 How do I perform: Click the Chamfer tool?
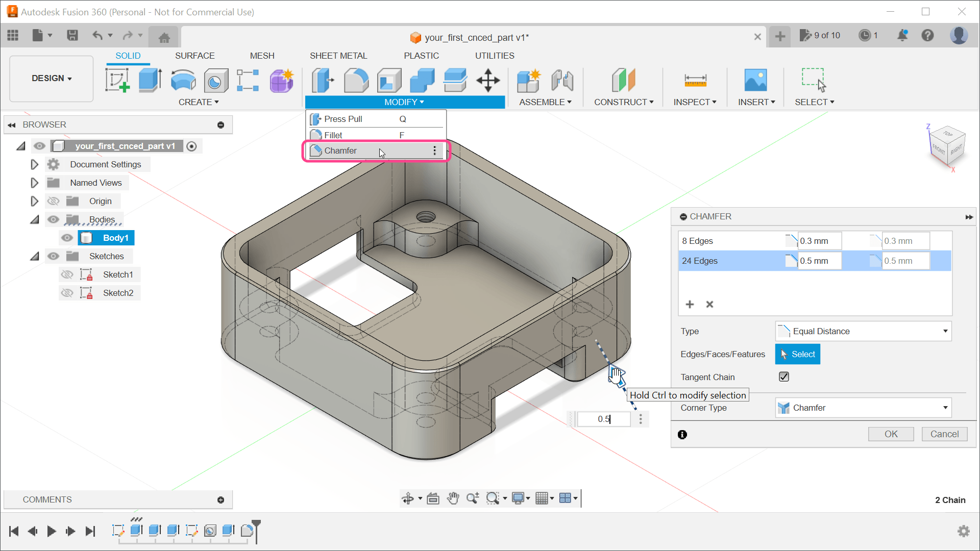click(x=340, y=151)
